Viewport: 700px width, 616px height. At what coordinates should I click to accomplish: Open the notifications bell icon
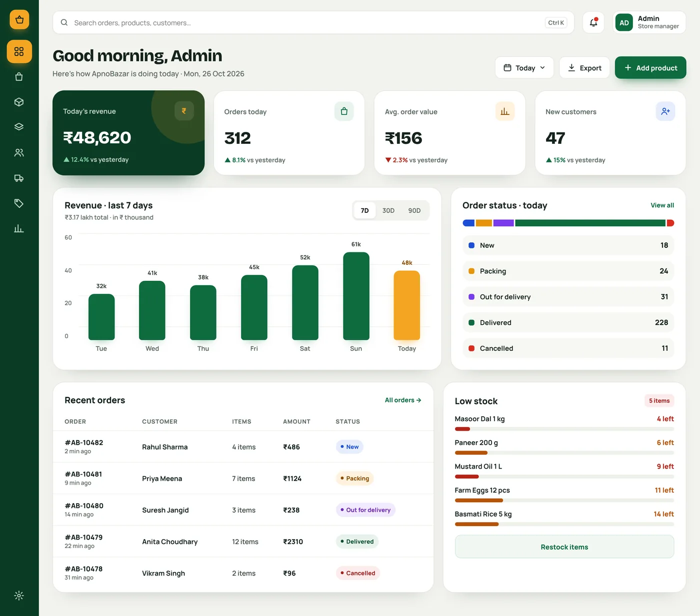[593, 22]
